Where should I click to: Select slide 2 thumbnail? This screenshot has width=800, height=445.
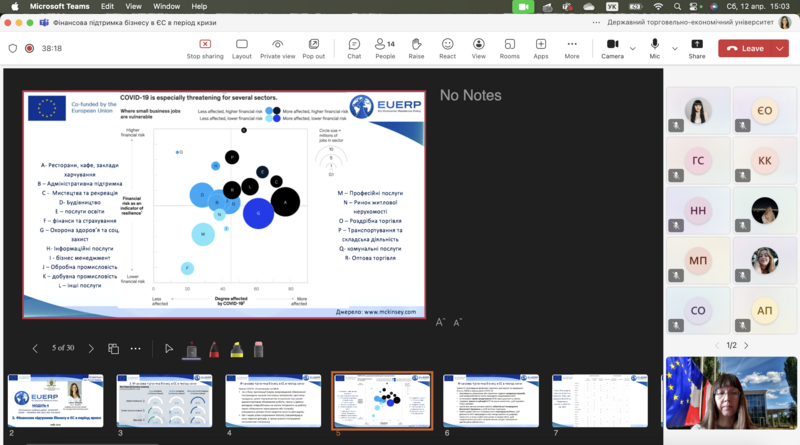coord(56,401)
